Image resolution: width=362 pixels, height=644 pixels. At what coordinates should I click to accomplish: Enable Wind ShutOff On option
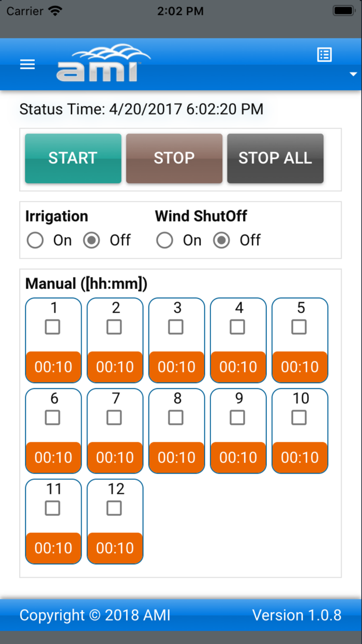[x=165, y=240]
